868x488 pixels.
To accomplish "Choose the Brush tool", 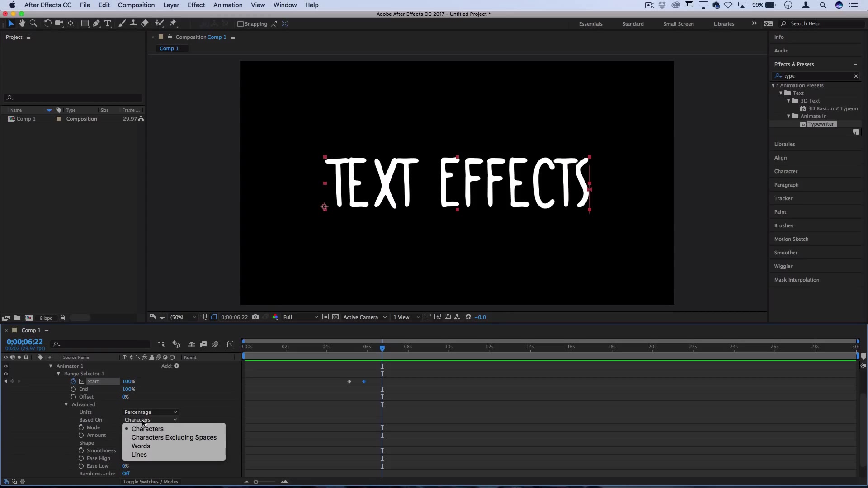I will click(x=122, y=23).
